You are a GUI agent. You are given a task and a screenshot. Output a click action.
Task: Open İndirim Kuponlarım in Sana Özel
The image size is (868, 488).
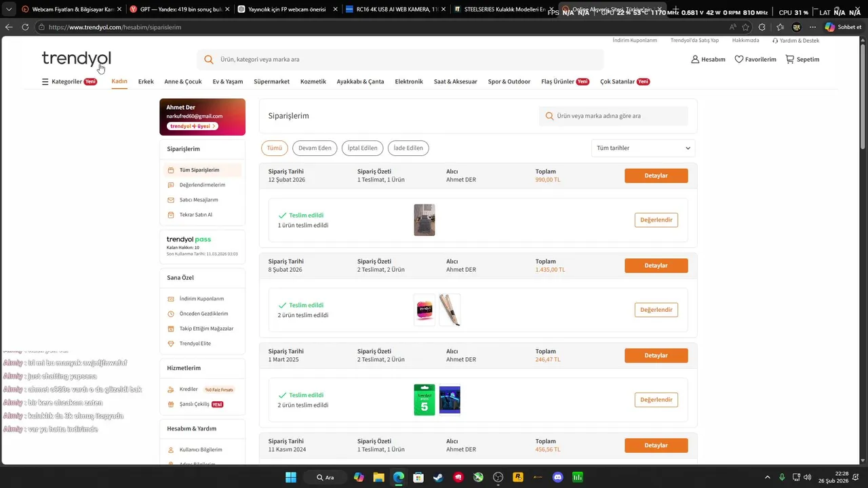[x=202, y=299]
